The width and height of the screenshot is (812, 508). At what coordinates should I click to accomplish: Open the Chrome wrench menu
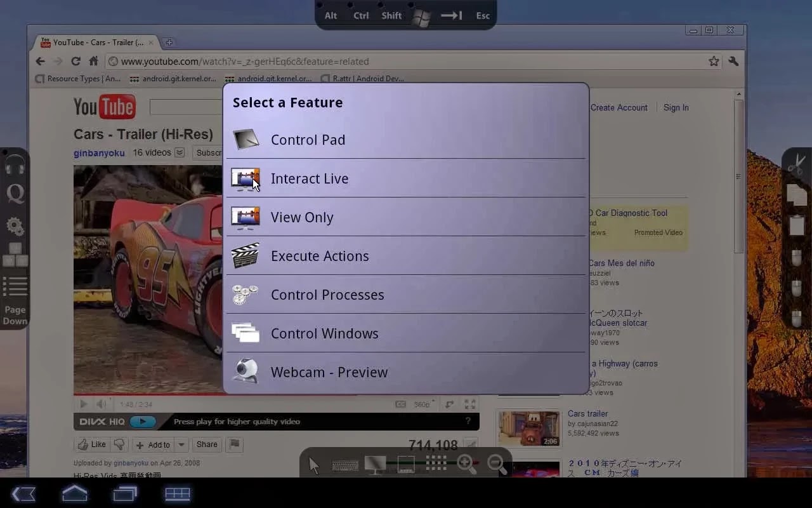coord(733,62)
